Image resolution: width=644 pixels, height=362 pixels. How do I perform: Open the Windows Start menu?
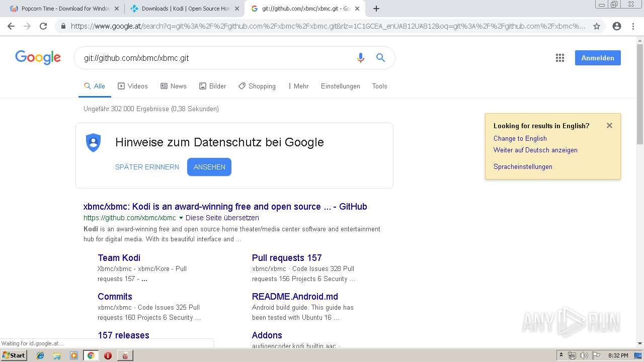click(x=14, y=355)
